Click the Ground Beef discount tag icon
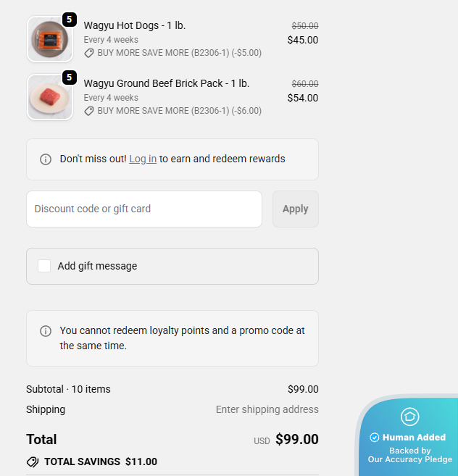 point(89,111)
